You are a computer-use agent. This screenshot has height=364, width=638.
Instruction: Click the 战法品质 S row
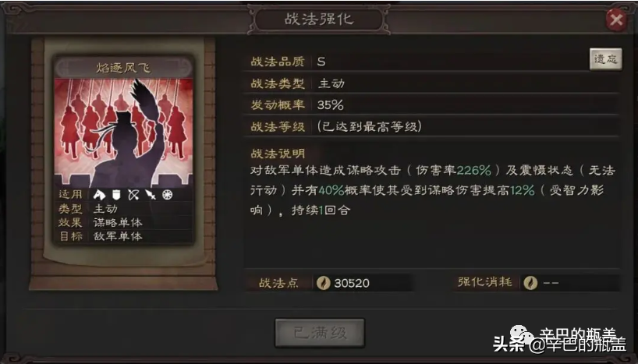419,62
